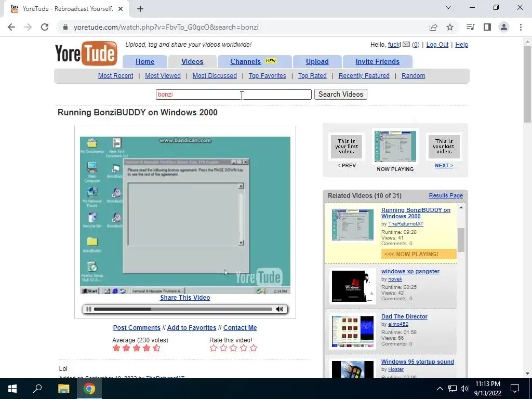Click the Contact Me link

tap(240, 328)
